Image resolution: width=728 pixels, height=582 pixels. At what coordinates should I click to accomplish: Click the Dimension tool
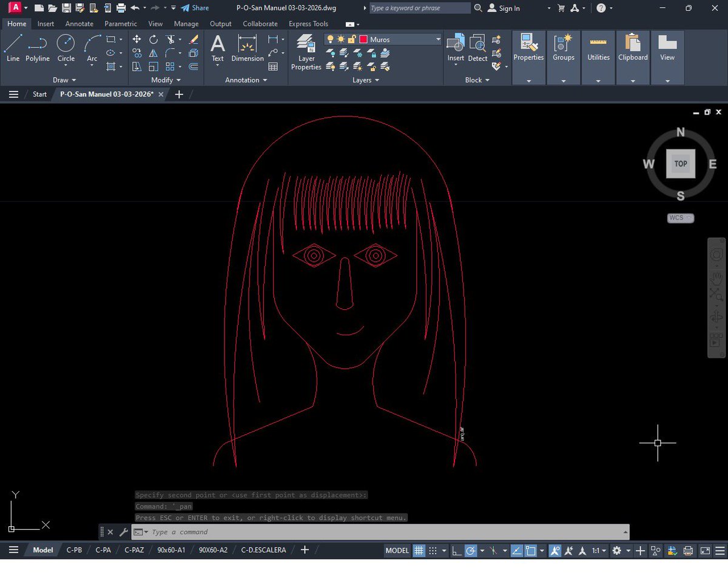point(248,48)
